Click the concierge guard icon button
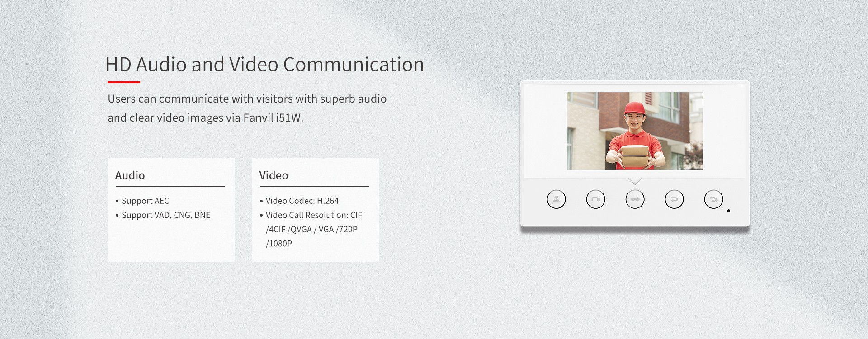Screen dimensions: 868x339 (x=556, y=199)
